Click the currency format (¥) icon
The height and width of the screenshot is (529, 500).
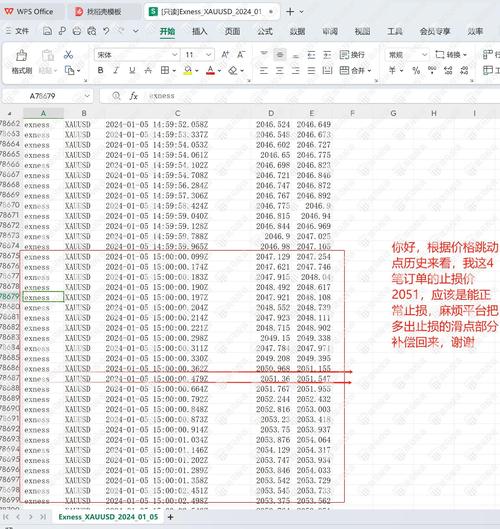392,71
